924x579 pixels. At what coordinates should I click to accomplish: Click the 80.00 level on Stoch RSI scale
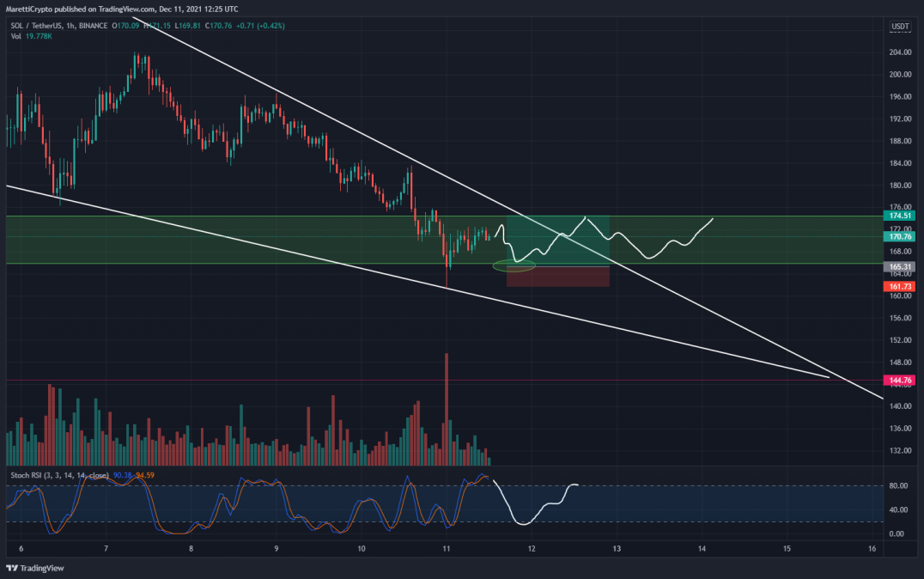pos(898,486)
